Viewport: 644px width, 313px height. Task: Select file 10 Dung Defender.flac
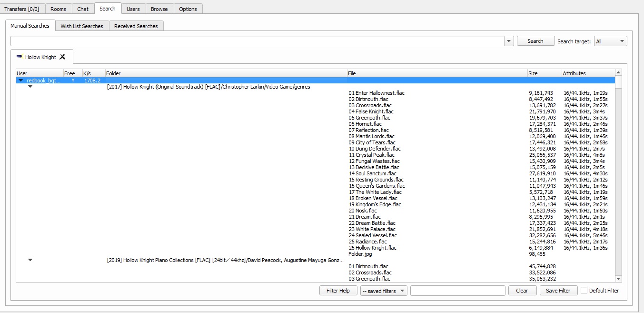pyautogui.click(x=375, y=149)
